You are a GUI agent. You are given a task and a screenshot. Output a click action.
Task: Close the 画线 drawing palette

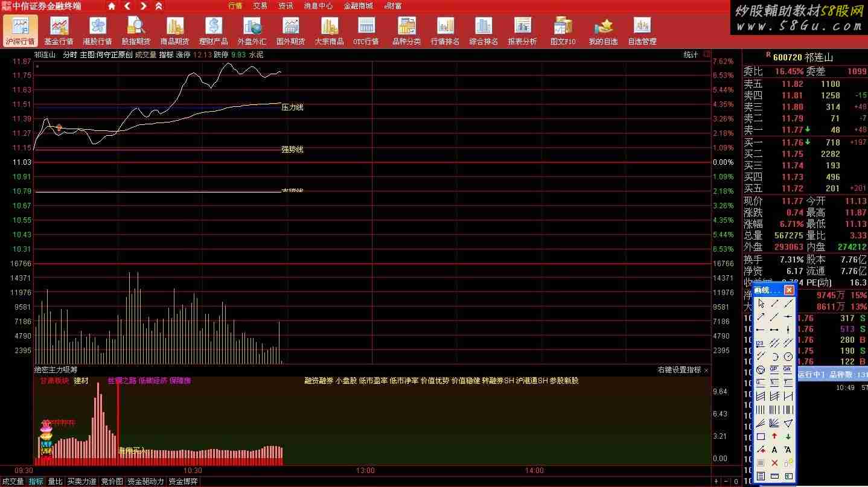click(789, 290)
